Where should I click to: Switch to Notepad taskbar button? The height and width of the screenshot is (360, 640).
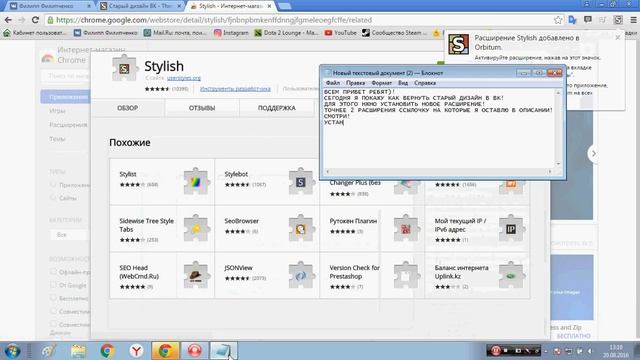pos(223,351)
